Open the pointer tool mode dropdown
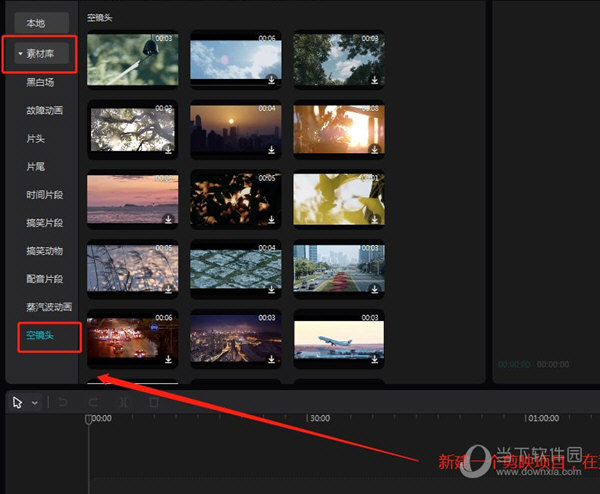The height and width of the screenshot is (494, 600). tap(35, 403)
